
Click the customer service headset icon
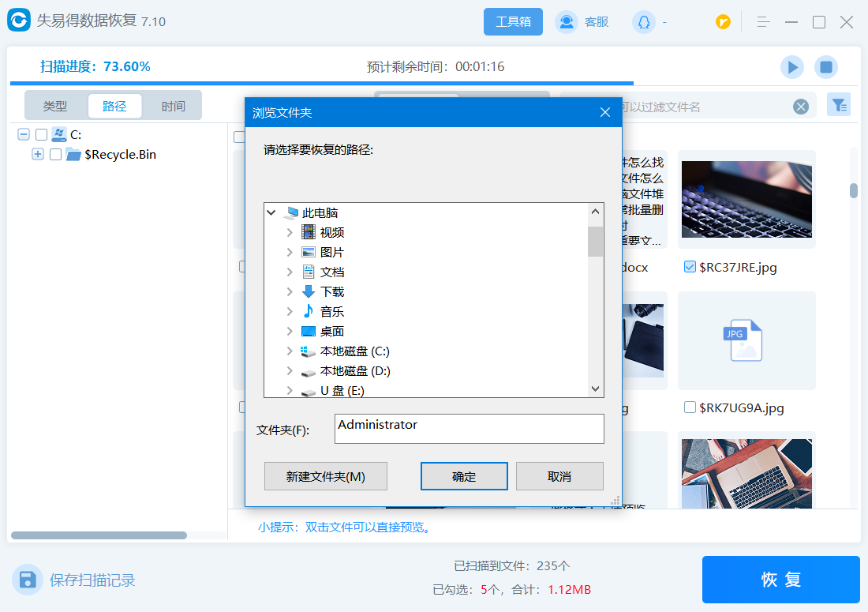pos(567,22)
